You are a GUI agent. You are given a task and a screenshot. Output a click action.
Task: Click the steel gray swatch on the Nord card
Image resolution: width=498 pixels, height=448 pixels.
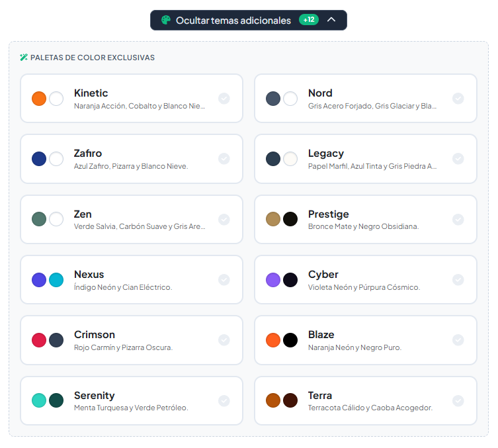[x=273, y=99]
